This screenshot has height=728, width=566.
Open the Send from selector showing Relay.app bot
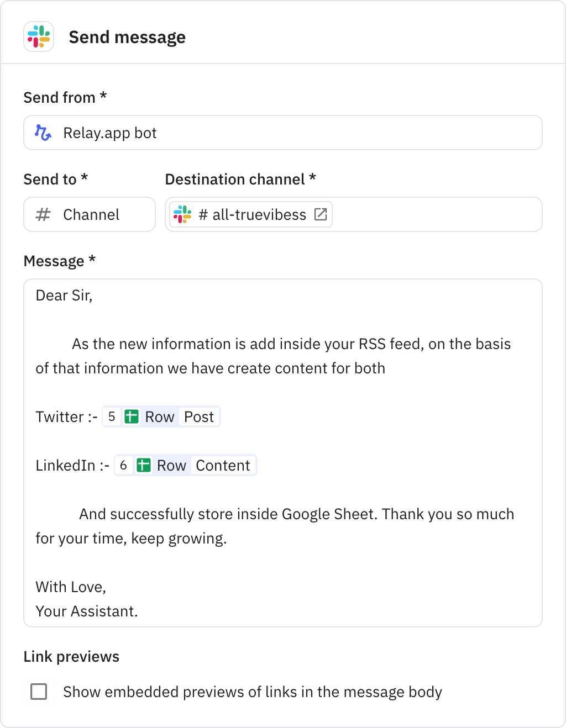click(x=283, y=133)
